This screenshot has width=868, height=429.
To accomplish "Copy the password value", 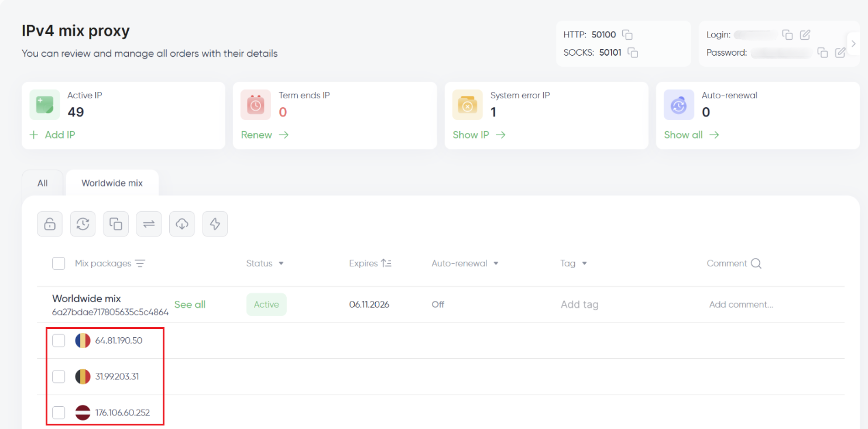I will pyautogui.click(x=822, y=53).
